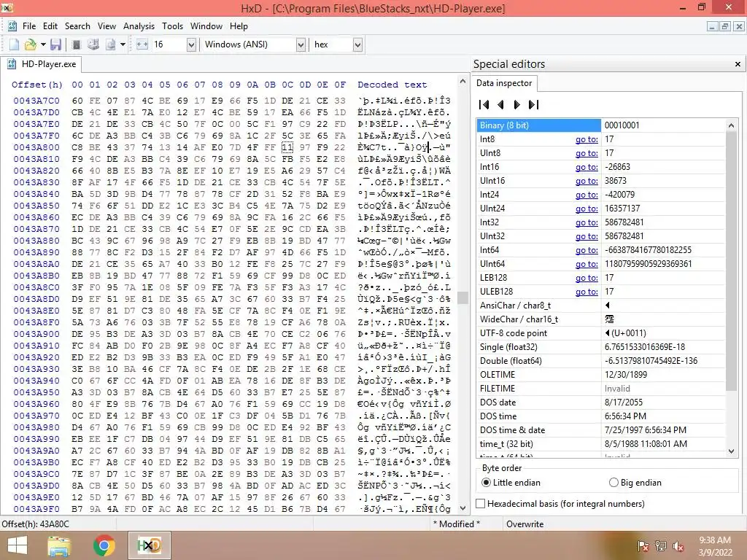This screenshot has width=747, height=560.
Task: Click go to link for LEB128
Action: tap(587, 277)
